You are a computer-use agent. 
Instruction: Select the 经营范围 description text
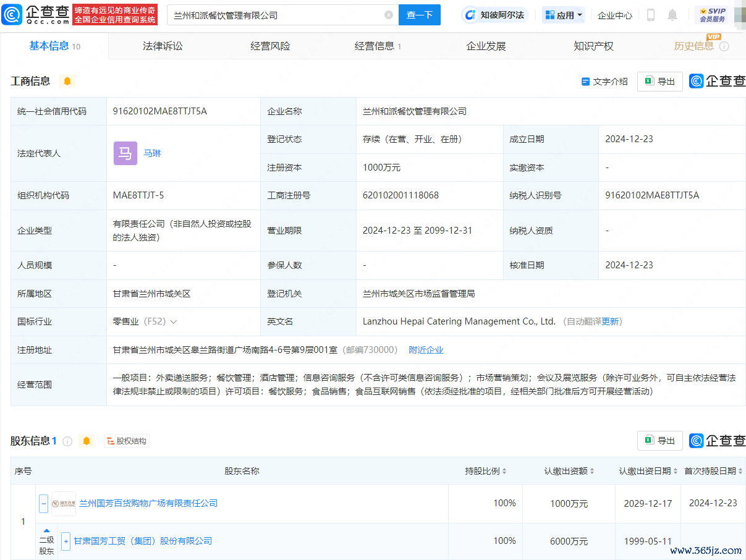click(x=424, y=384)
